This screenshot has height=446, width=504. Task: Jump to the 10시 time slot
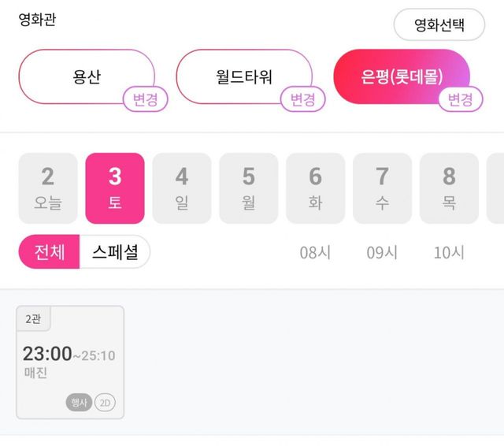coord(450,253)
